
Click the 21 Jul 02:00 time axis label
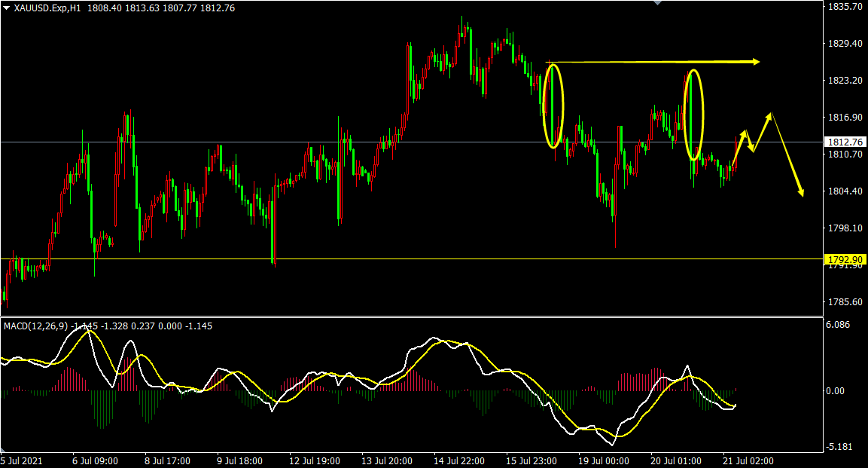click(x=748, y=460)
